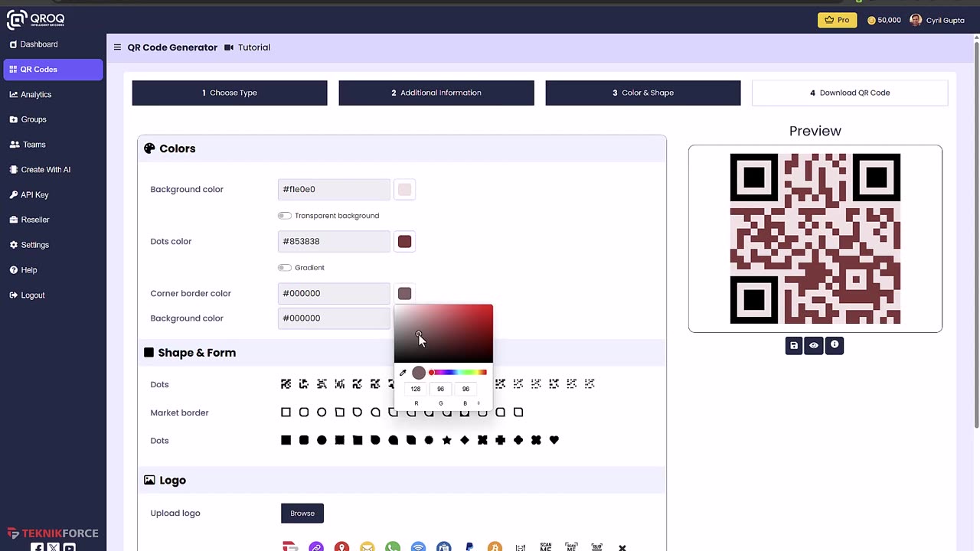The image size is (980, 551).
Task: Go to step 2 Additional Information
Action: tap(436, 93)
